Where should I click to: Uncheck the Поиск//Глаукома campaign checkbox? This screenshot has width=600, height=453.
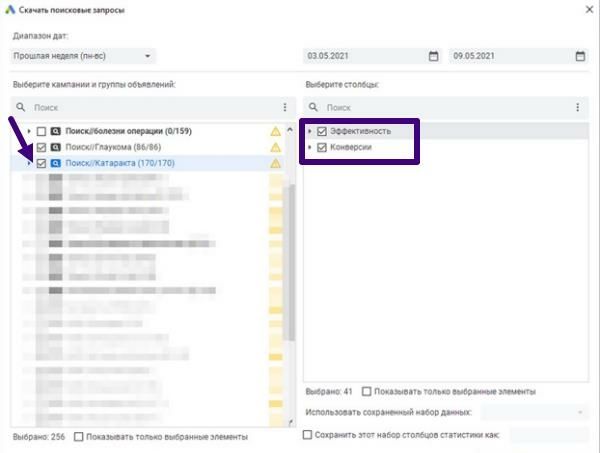click(x=41, y=147)
